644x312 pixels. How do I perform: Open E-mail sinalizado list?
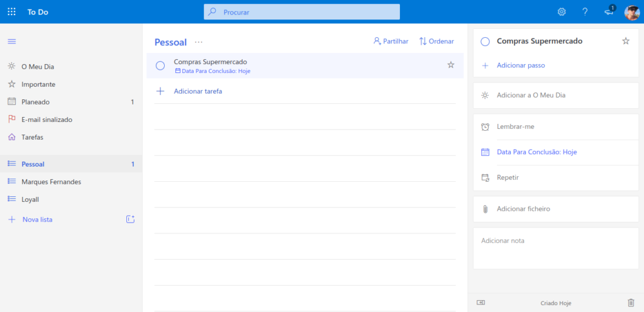tap(71, 120)
